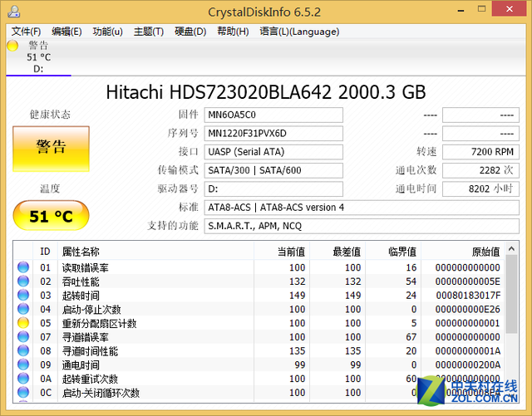Select the 吞吐性能 attribute row
Viewport: 532px width, 416px height.
pyautogui.click(x=259, y=281)
